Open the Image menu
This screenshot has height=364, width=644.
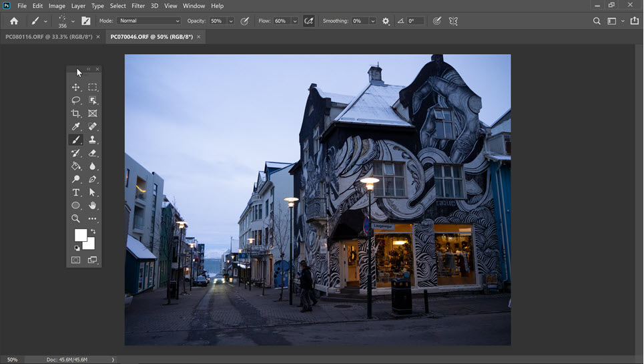57,6
